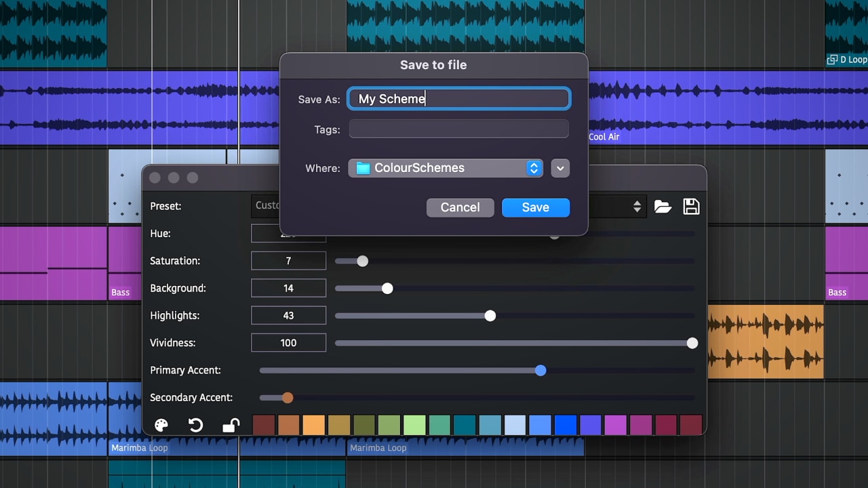Select the blue colour swatch
Image resolution: width=868 pixels, height=488 pixels.
(565, 425)
